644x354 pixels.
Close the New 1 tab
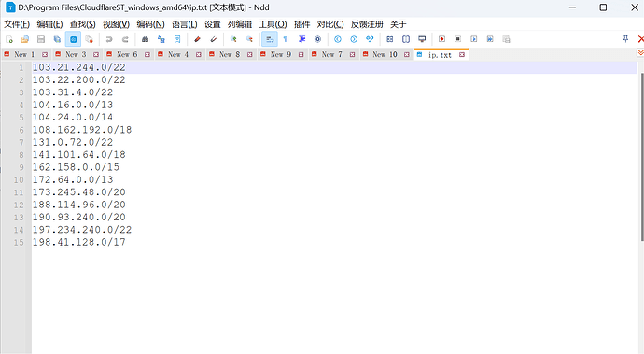(x=45, y=55)
